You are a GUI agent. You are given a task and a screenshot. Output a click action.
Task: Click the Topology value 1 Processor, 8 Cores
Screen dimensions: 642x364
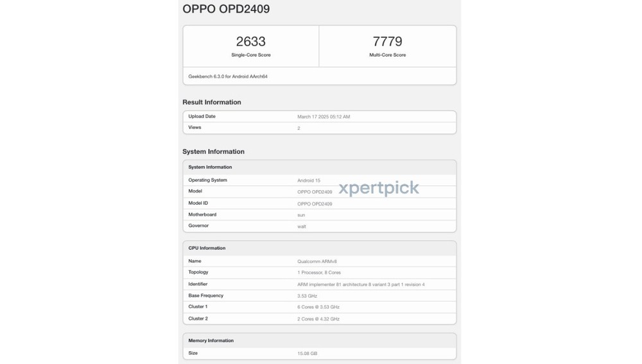click(319, 273)
